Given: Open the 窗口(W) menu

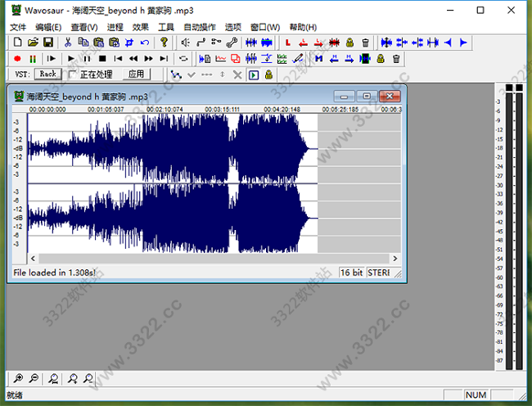Looking at the screenshot, I should pos(265,27).
